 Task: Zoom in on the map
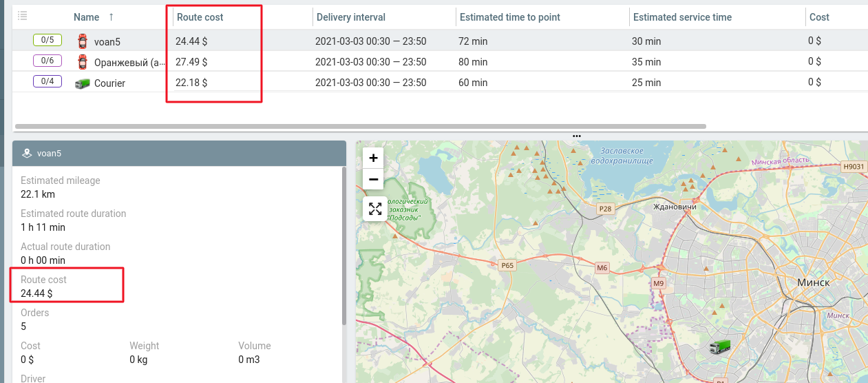pos(373,158)
